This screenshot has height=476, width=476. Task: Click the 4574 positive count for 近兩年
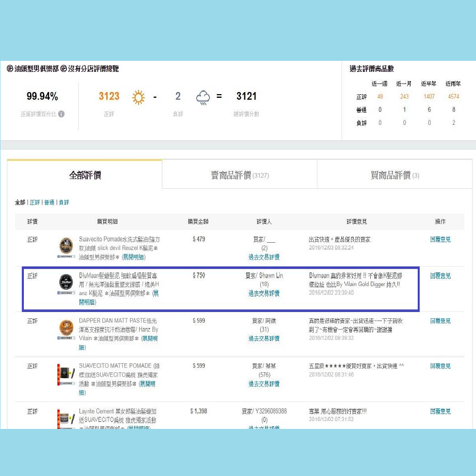453,97
